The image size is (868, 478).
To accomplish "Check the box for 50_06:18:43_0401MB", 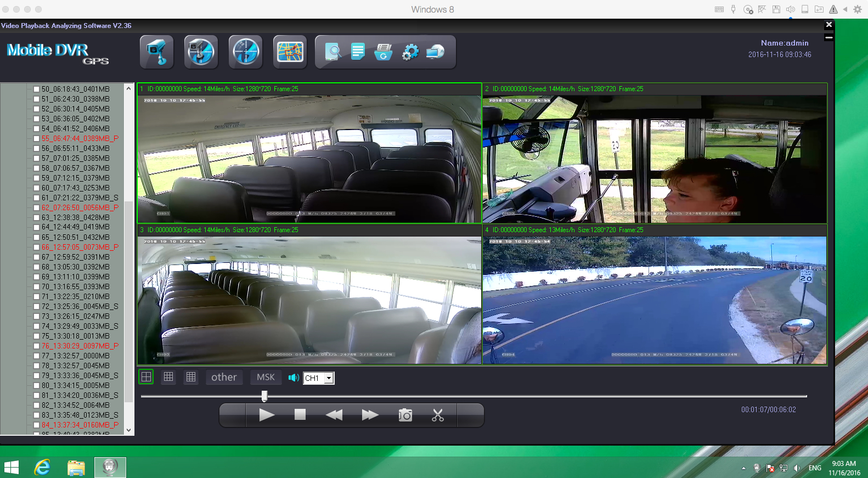I will pyautogui.click(x=36, y=89).
